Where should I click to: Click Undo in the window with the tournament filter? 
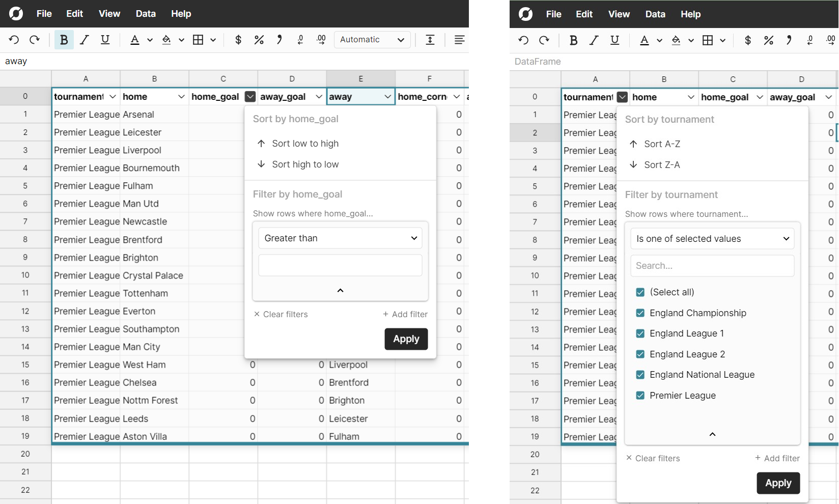[x=523, y=40]
